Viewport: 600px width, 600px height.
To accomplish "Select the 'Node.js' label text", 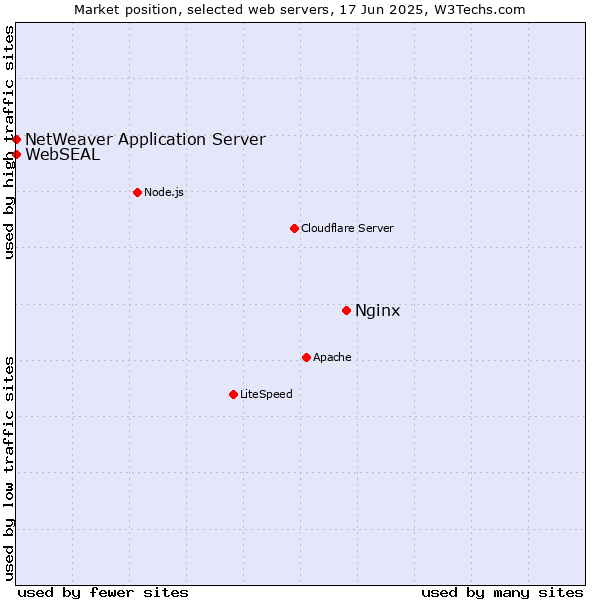I will click(164, 192).
